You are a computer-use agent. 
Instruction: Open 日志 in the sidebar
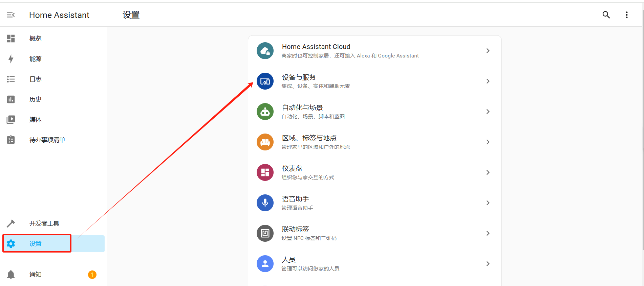click(53, 79)
